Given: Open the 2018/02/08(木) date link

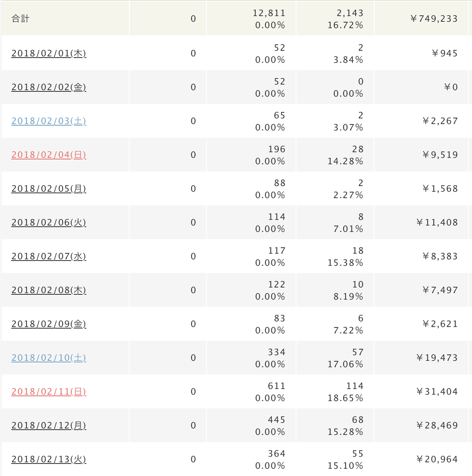Looking at the screenshot, I should coord(49,290).
